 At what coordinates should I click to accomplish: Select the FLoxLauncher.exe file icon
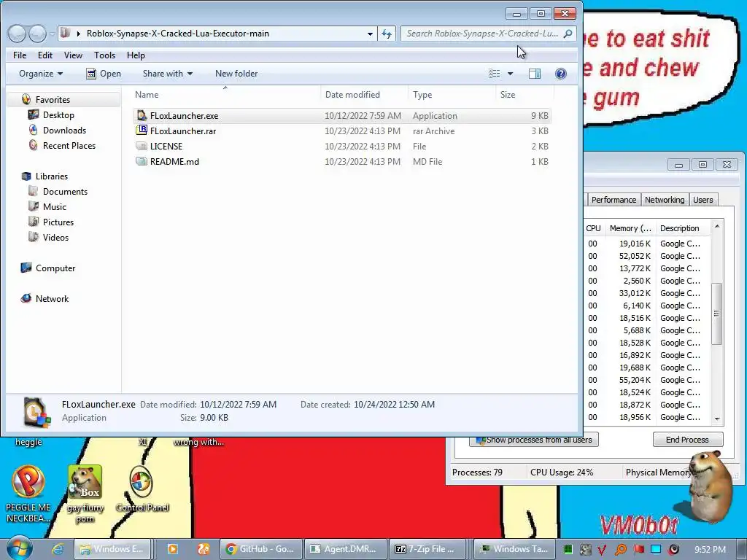142,116
